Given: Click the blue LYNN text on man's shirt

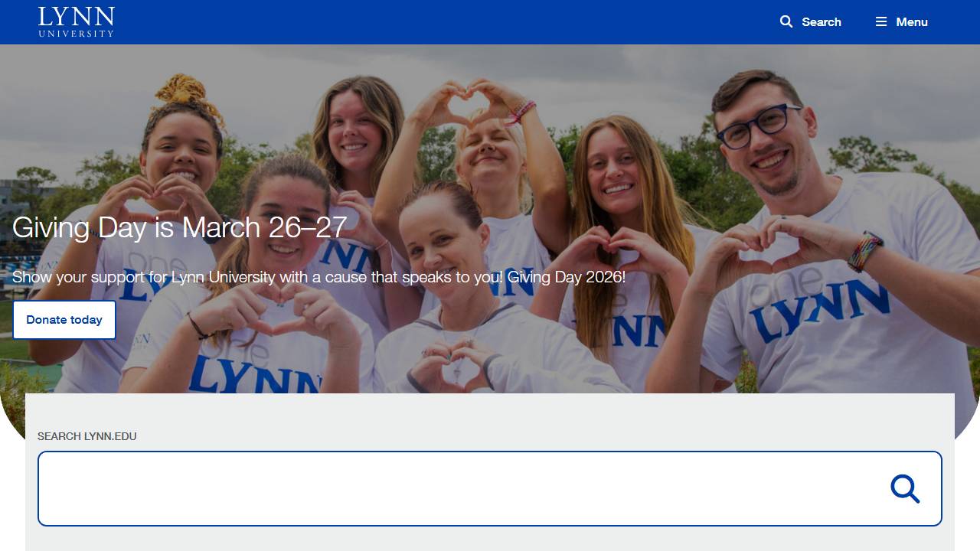Looking at the screenshot, I should click(x=818, y=311).
